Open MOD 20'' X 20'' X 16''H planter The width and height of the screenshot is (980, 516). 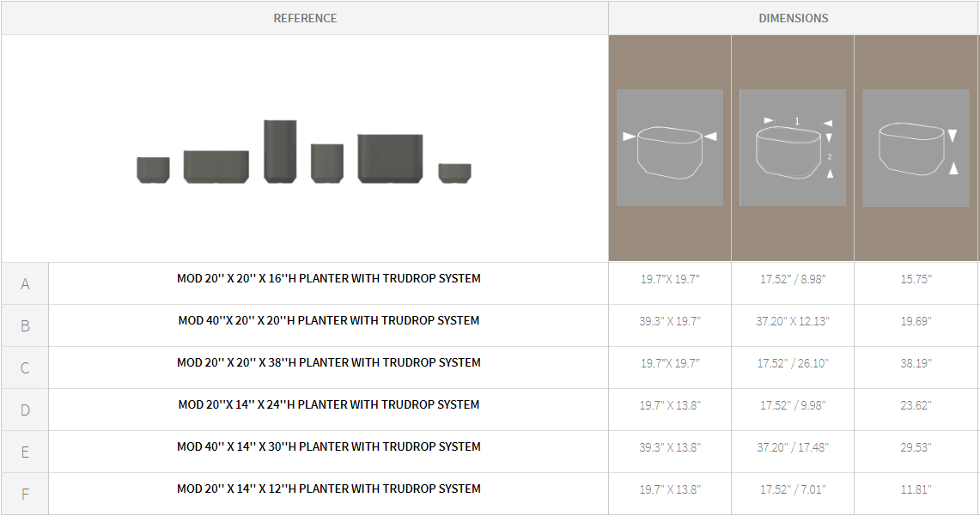pyautogui.click(x=328, y=278)
